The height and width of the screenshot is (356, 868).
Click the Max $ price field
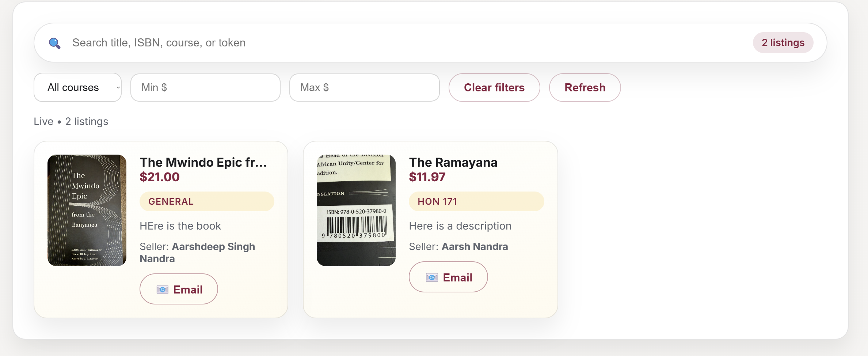pyautogui.click(x=364, y=88)
